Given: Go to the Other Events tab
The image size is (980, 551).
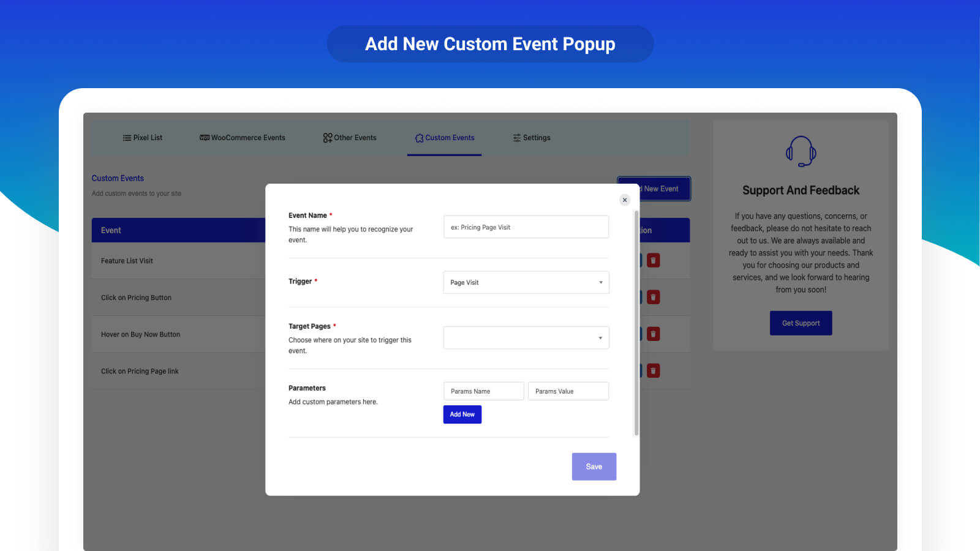Looking at the screenshot, I should coord(350,138).
